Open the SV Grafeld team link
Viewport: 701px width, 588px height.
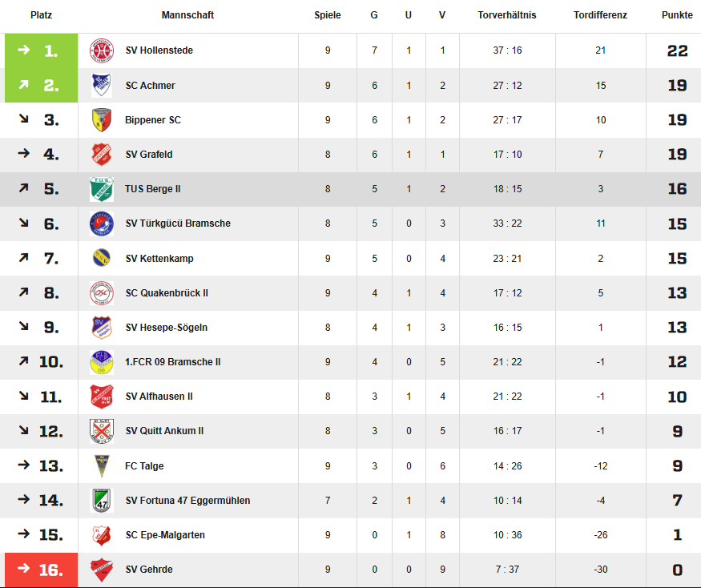tap(149, 155)
